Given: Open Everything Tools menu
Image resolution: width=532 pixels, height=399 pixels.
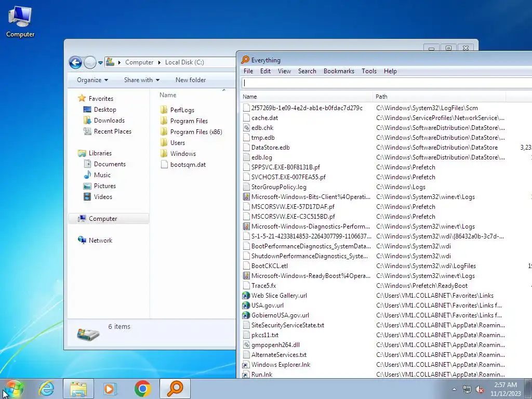Looking at the screenshot, I should (x=369, y=71).
